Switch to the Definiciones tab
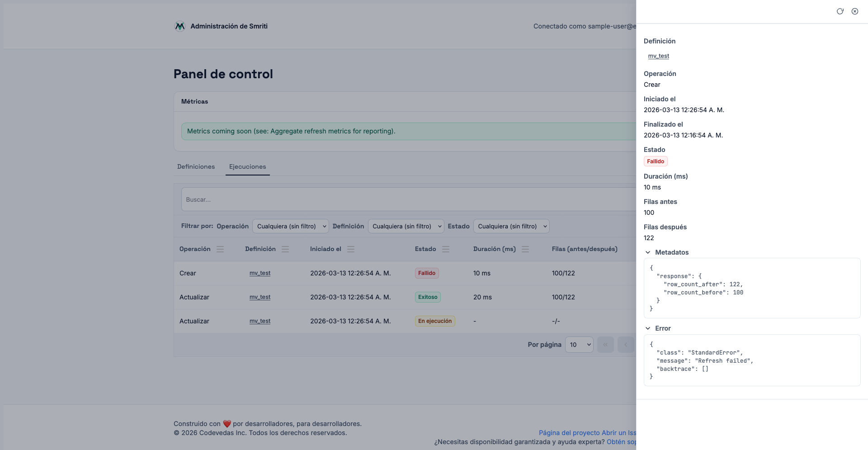This screenshot has height=450, width=868. click(196, 166)
